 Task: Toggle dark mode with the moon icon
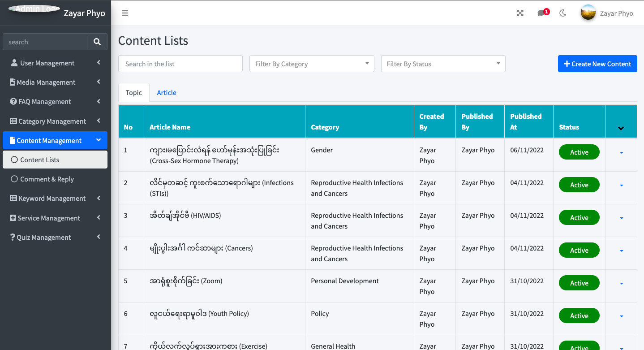pos(563,13)
